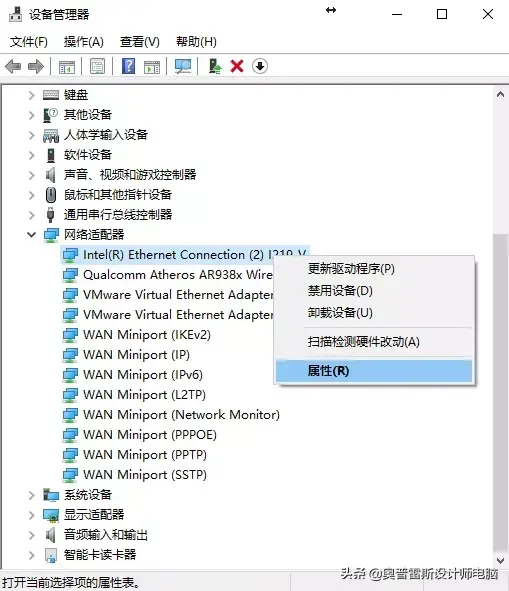Open the 查看(V) menu
Viewport: 509px width, 591px height.
click(x=140, y=41)
